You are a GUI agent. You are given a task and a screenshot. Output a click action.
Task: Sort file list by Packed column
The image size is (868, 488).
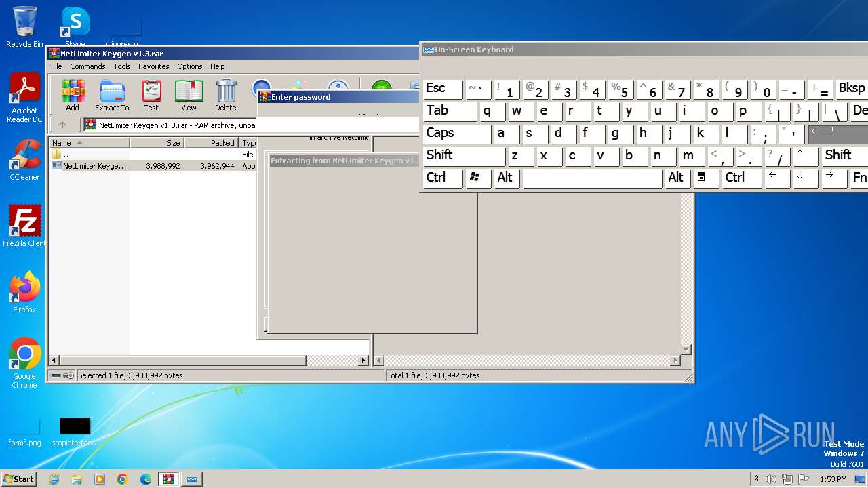(211, 143)
